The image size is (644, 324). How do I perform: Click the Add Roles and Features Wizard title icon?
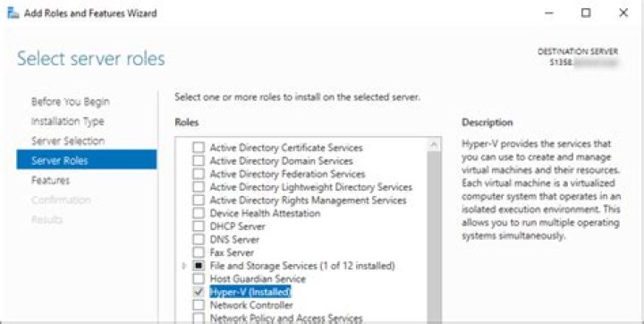pyautogui.click(x=13, y=13)
